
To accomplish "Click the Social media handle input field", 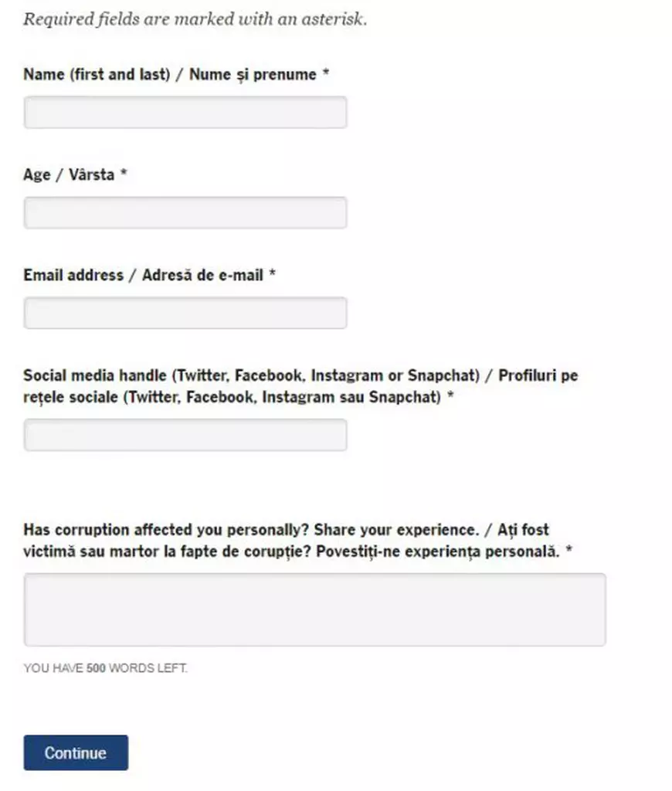I will [x=185, y=434].
